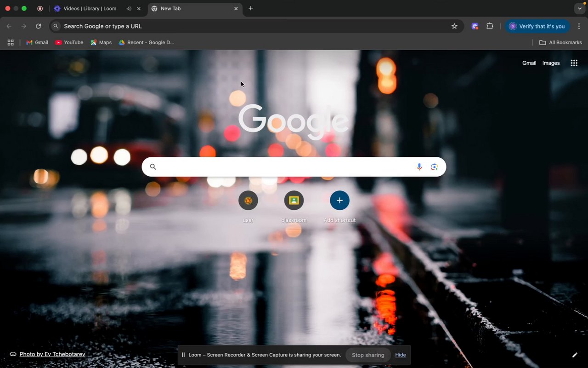Expand the tab search dropdown arrow

point(579,8)
